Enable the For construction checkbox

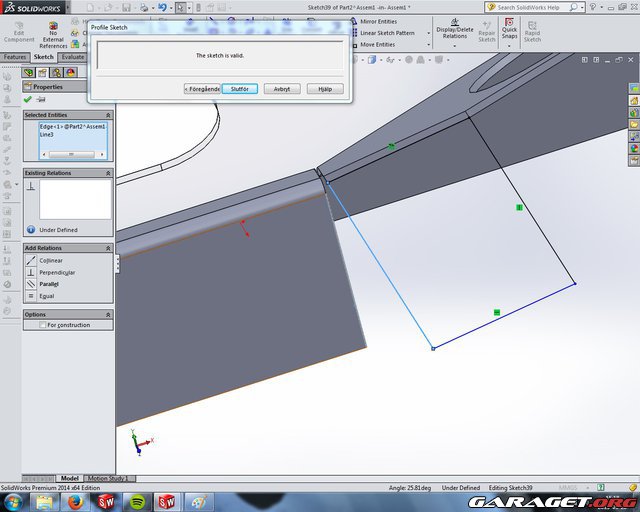42,325
